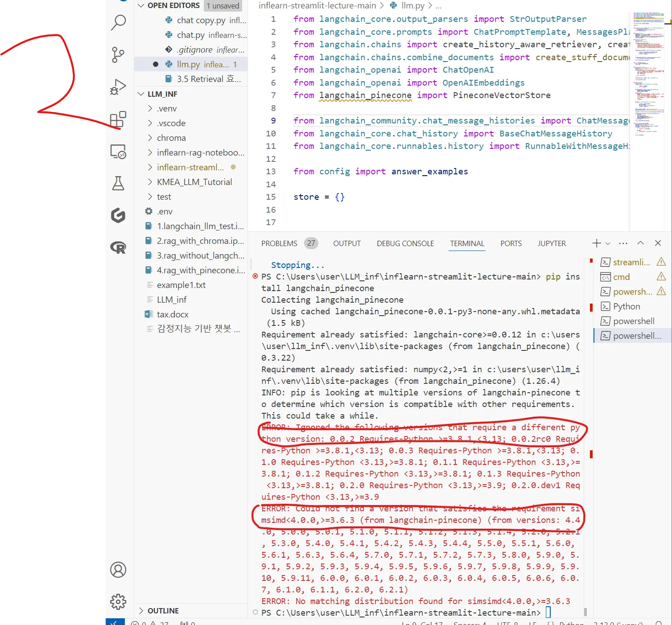Screen dimensions: 672x625
Task: Expand the .vscode folder
Action: click(191, 123)
